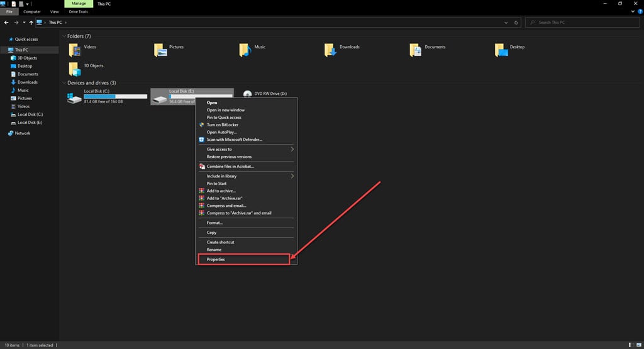The image size is (644, 349).
Task: Open the Downloads folder icon
Action: (x=330, y=50)
